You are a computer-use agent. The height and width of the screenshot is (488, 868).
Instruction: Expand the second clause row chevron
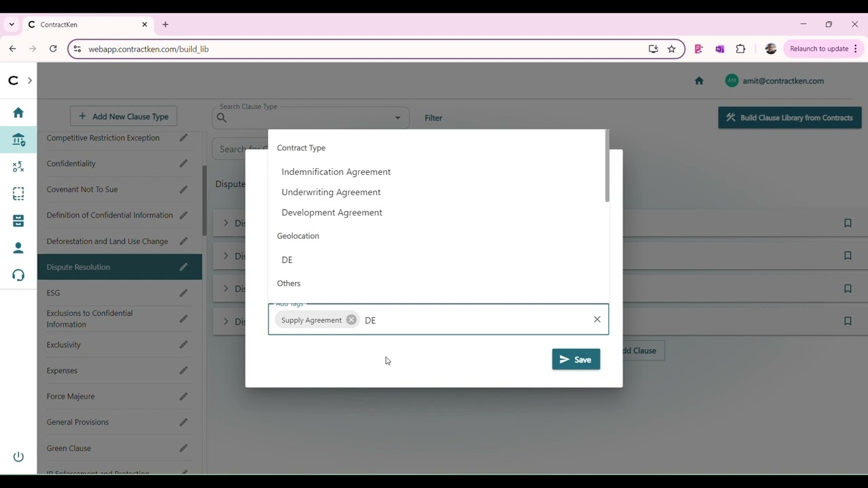tap(226, 256)
